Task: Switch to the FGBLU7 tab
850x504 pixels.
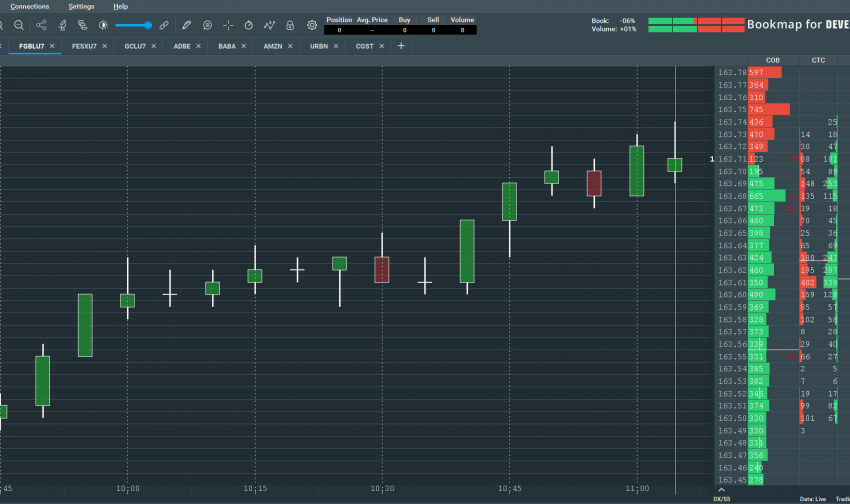Action: 31,47
